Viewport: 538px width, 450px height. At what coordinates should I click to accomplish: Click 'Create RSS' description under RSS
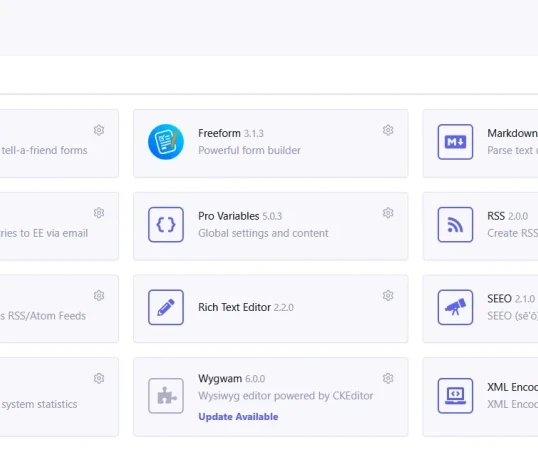point(513,233)
